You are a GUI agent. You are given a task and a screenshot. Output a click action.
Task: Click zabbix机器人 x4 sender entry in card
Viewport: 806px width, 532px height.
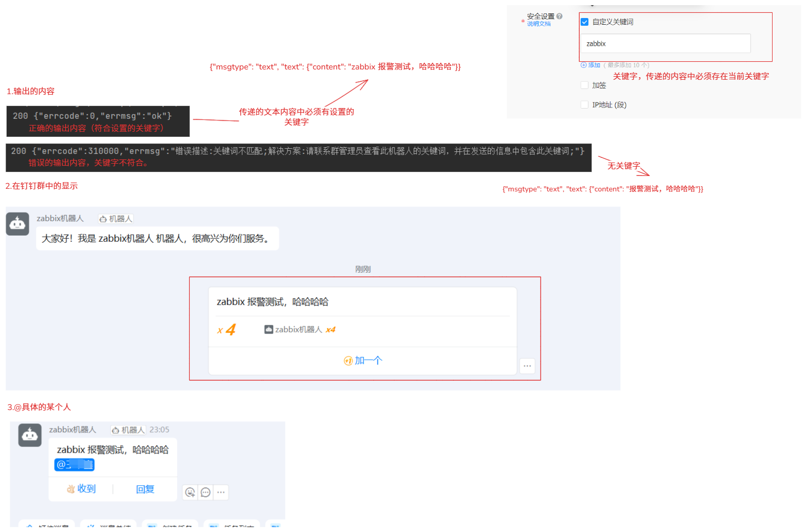coord(300,330)
